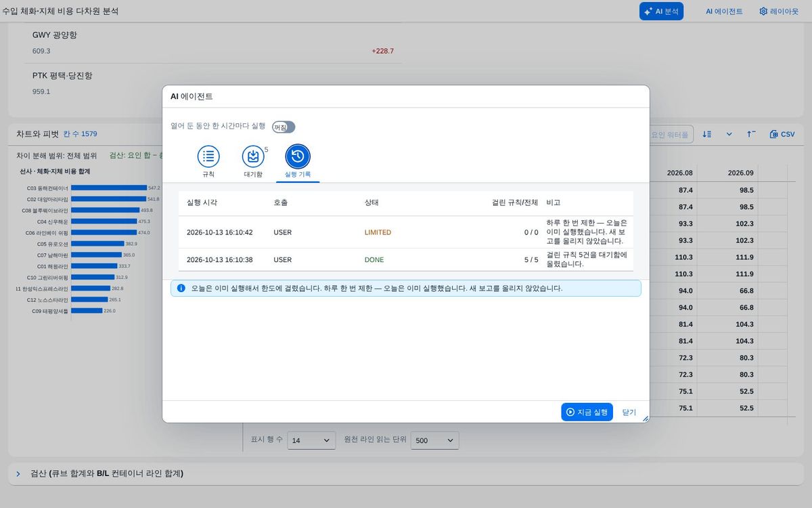
Task: Open AI 에이전트 in the header
Action: tap(724, 11)
